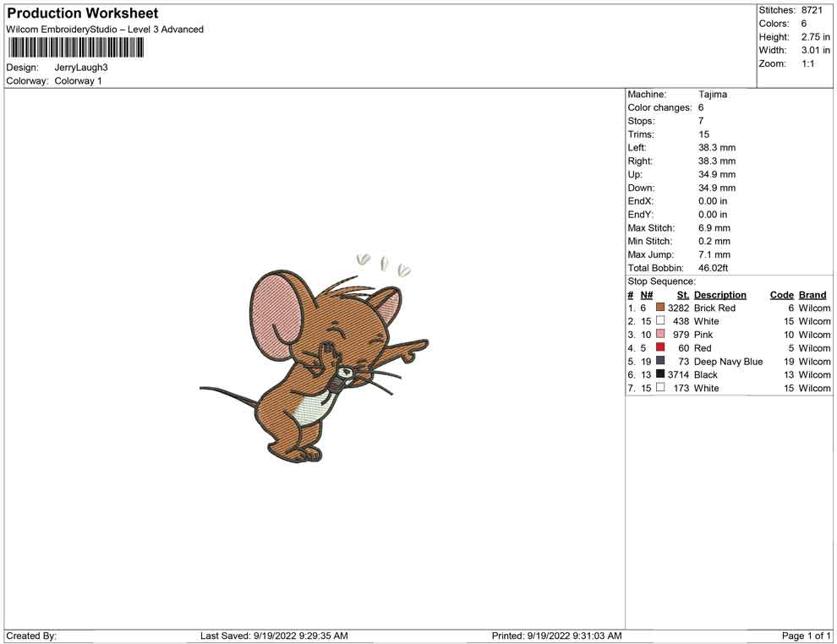The width and height of the screenshot is (837, 644).
Task: Click the Min Stitch value 0.2 mm
Action: pos(714,241)
